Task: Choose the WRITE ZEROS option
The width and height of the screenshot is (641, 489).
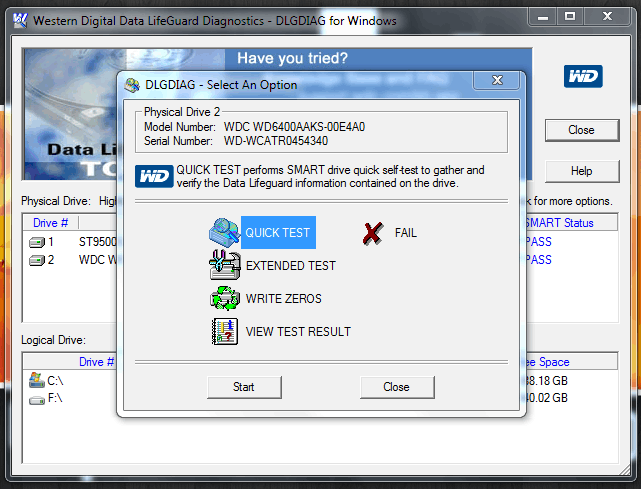Action: 283,298
